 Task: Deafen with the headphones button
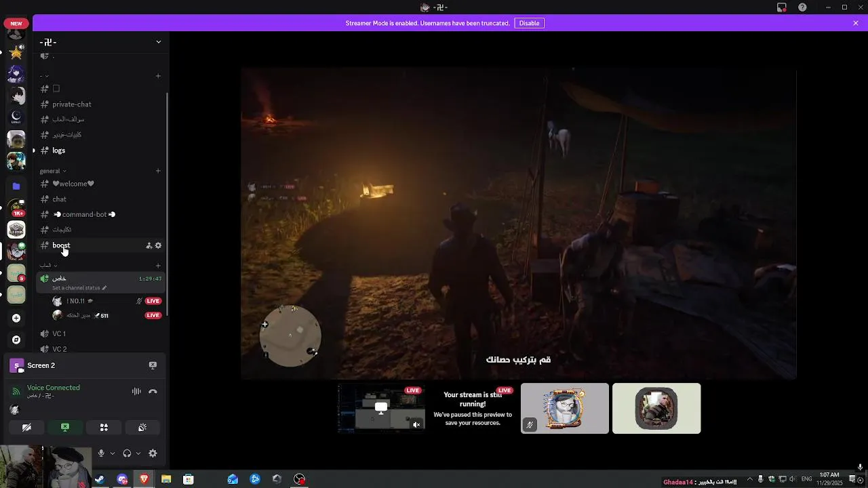pos(127,453)
